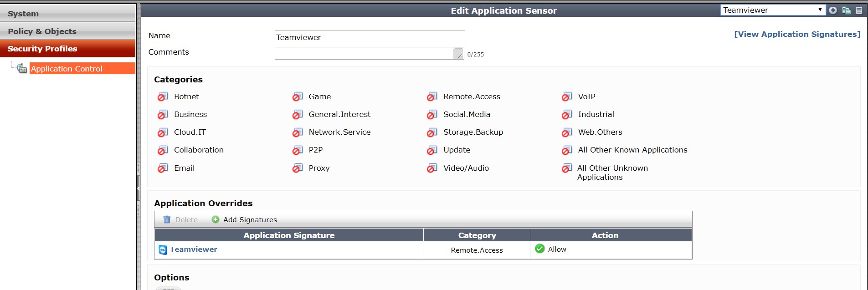The image size is (868, 290).
Task: Click the Proxy category block icon
Action: pos(298,168)
